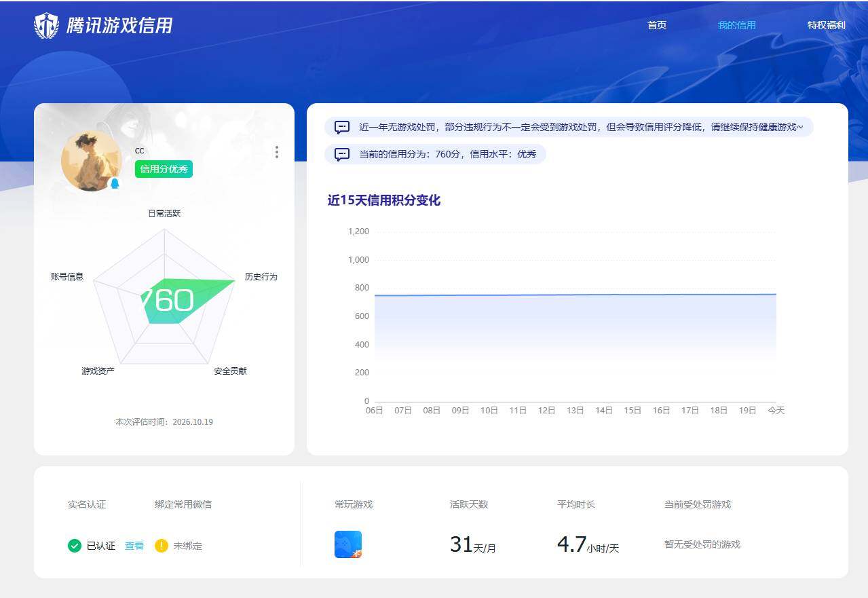Click the 日常活跃 radar axis label
The width and height of the screenshot is (868, 598).
point(164,213)
